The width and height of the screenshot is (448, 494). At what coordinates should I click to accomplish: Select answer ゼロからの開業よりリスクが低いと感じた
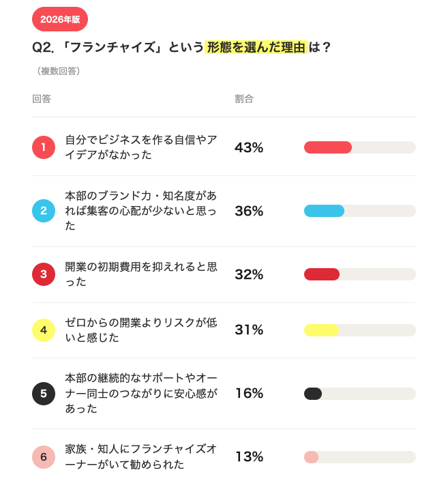click(141, 330)
